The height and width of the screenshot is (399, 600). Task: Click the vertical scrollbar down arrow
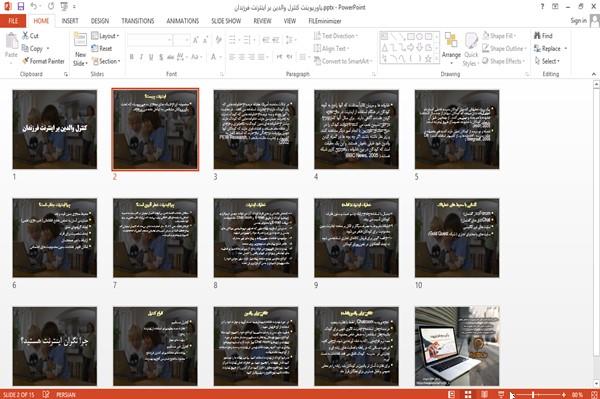(596, 384)
